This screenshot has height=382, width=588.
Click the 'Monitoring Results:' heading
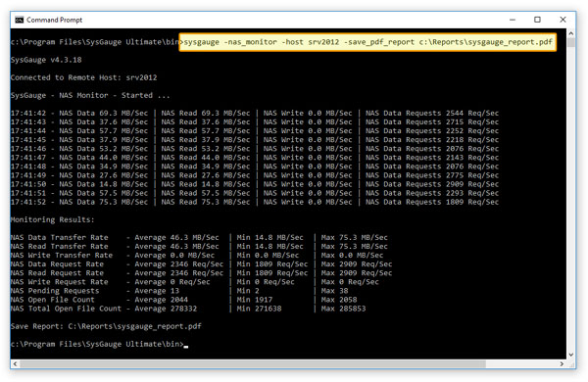click(53, 220)
